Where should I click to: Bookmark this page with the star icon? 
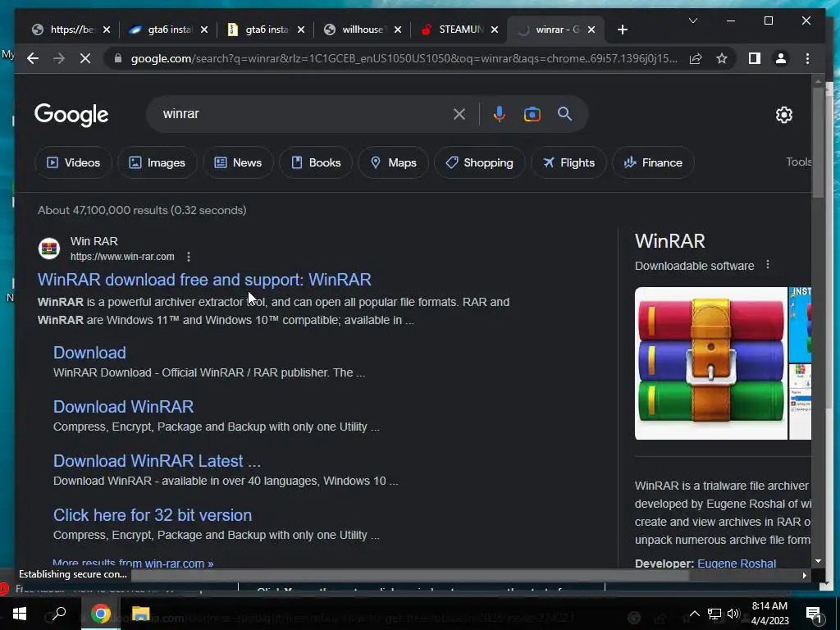click(x=722, y=58)
